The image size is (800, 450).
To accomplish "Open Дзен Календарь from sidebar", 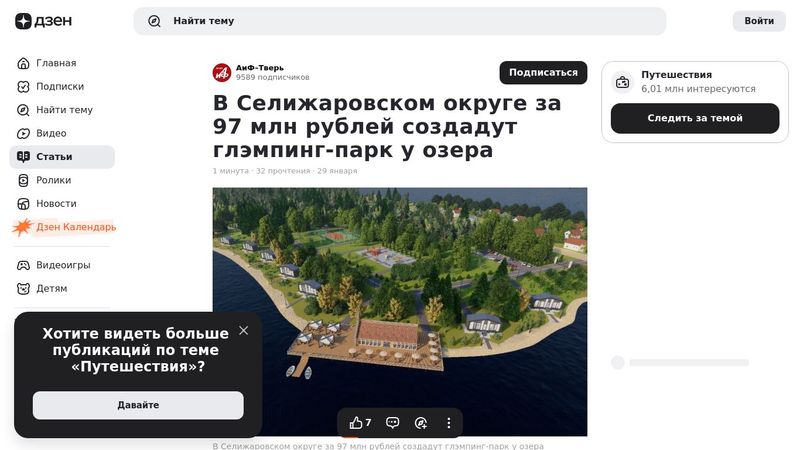I will (75, 227).
